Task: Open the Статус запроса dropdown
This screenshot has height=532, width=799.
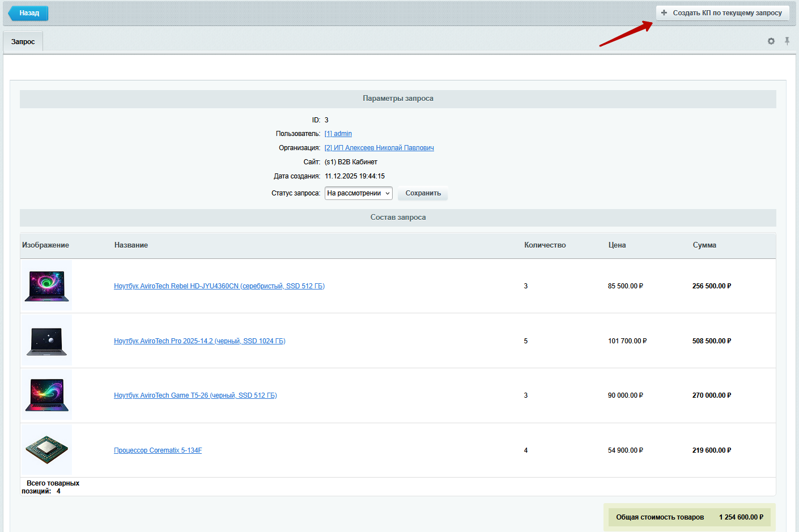Action: click(x=358, y=193)
